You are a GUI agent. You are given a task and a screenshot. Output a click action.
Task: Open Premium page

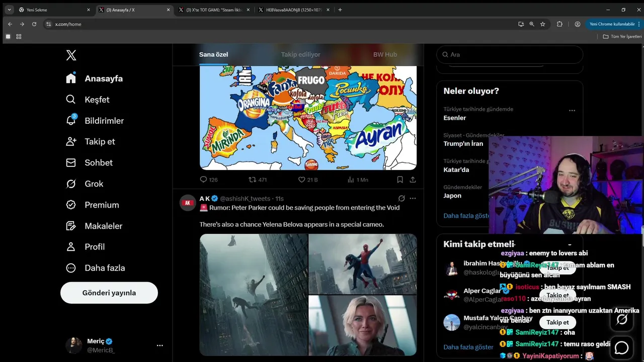click(x=93, y=205)
